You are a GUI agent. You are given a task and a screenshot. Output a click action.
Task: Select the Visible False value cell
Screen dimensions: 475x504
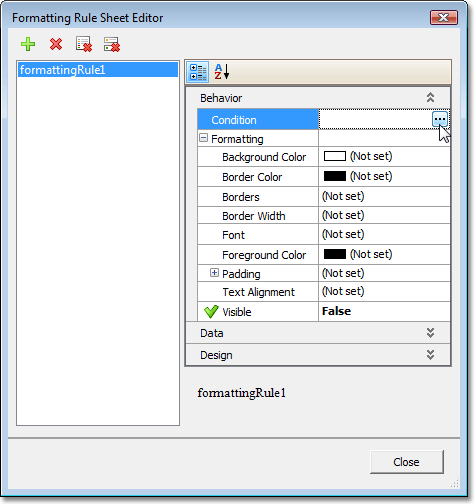(x=384, y=311)
